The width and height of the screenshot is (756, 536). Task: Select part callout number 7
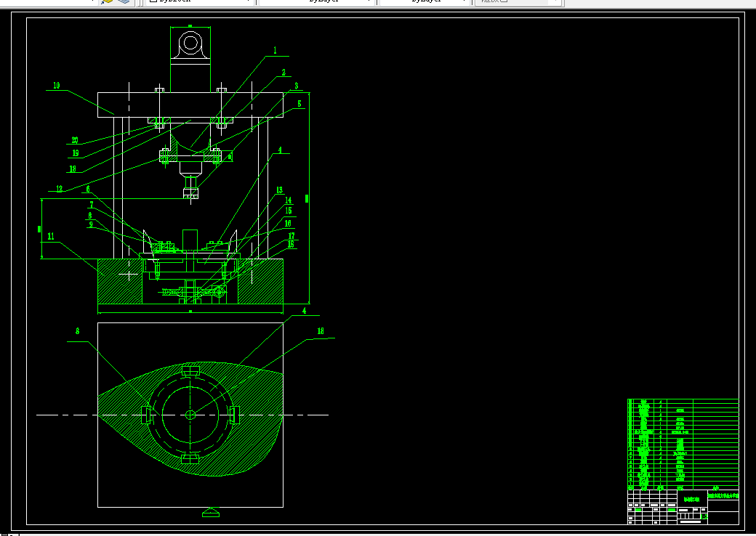click(x=91, y=205)
